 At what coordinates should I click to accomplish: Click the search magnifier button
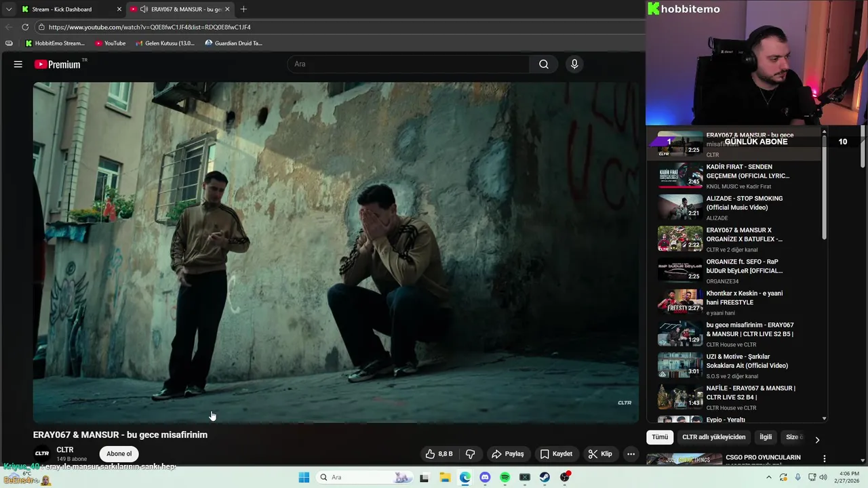pos(544,64)
